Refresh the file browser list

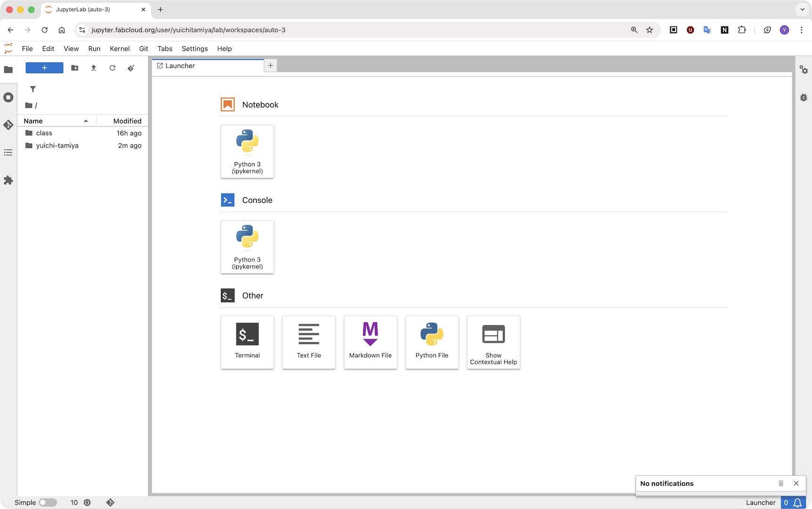[112, 68]
